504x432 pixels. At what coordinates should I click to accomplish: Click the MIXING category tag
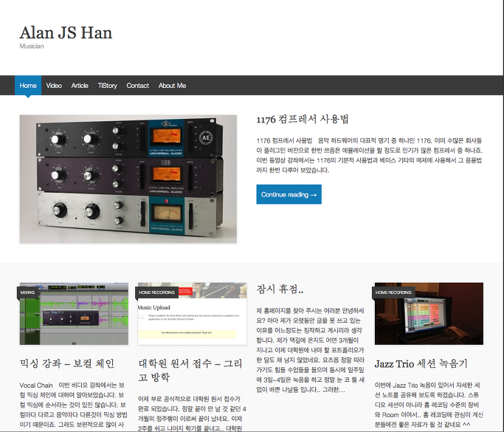coord(27,292)
